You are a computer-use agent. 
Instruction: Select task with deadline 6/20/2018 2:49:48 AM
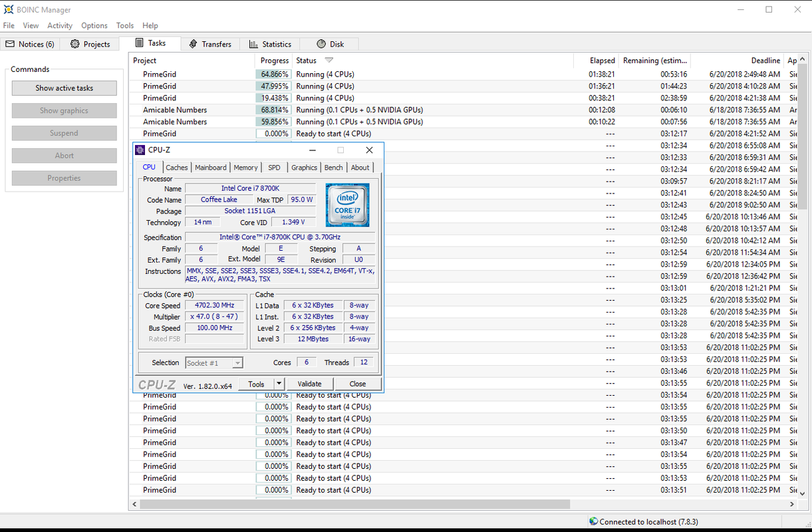463,74
